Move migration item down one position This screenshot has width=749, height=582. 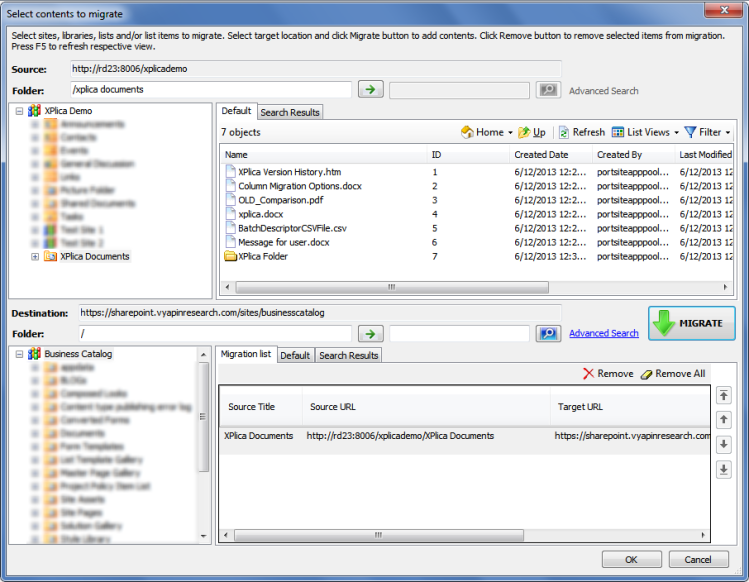pos(724,444)
